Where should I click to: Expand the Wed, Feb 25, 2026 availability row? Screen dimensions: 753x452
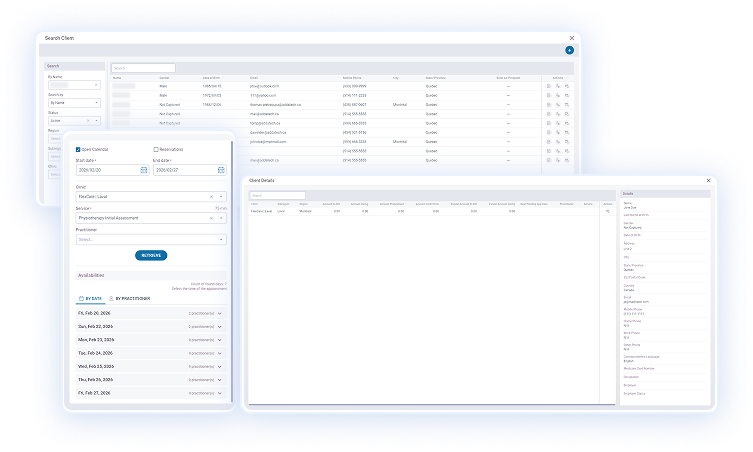[x=219, y=366]
